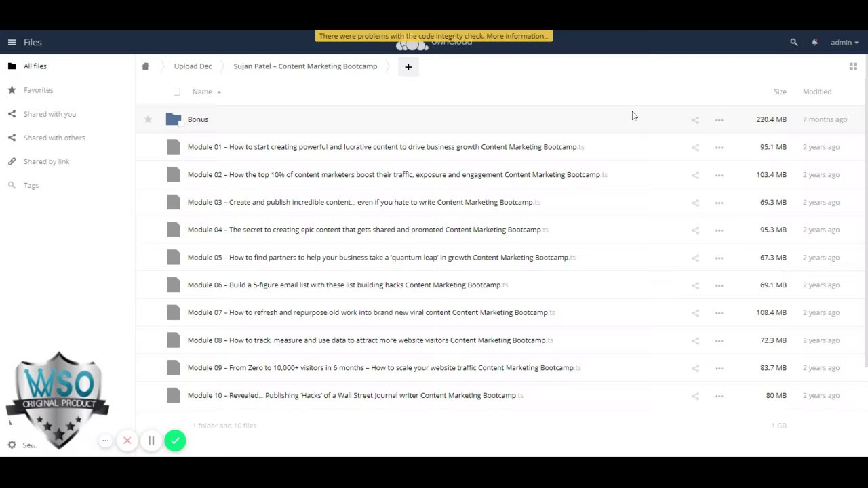Open the Bonus folder
Viewport: 868px width, 488px height.
click(198, 119)
